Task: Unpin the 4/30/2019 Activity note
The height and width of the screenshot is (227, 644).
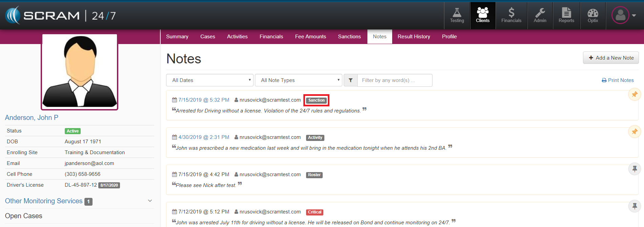Action: 635,131
